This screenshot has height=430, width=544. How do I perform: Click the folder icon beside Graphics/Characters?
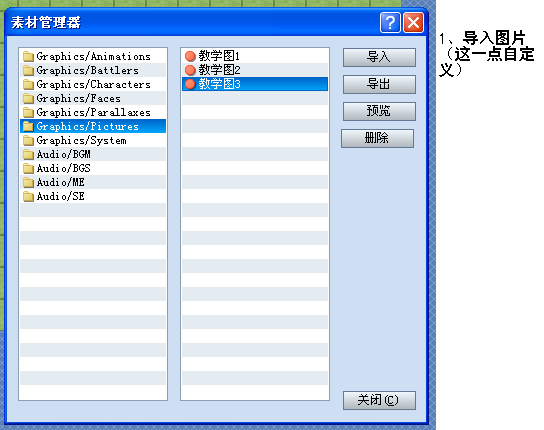[x=28, y=84]
